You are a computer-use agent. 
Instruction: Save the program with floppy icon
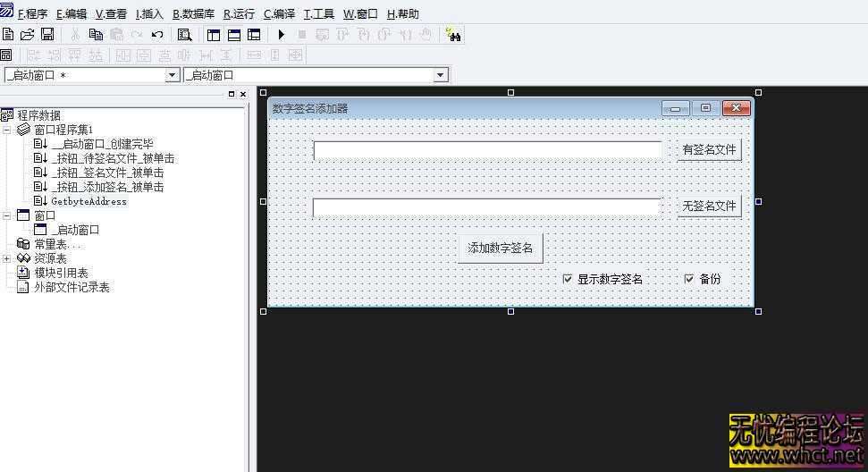(47, 35)
